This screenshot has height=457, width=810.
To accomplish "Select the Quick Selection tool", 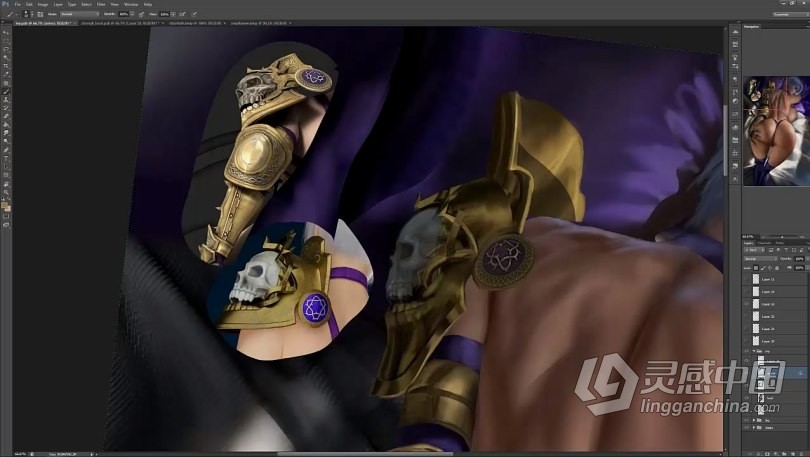I will click(6, 57).
